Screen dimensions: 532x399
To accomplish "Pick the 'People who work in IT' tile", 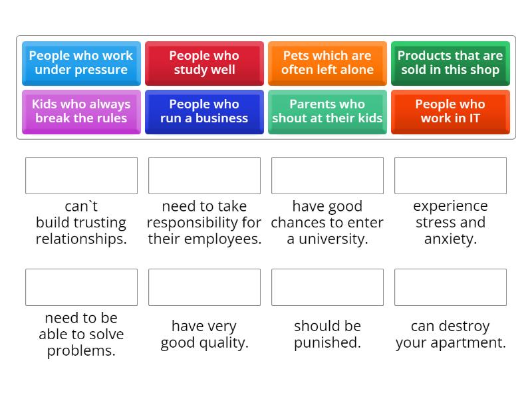I will tap(450, 112).
